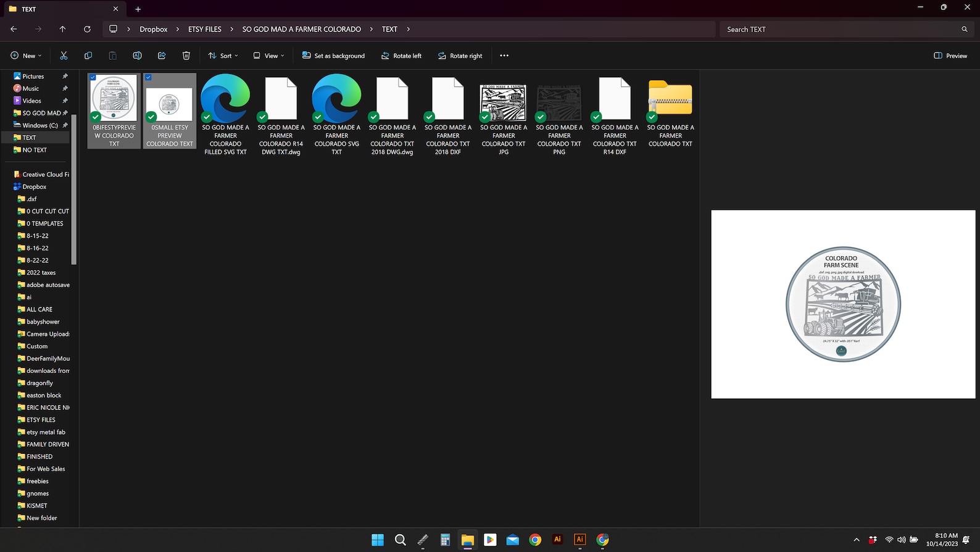Click ETSY FILES in the breadcrumb path
980x552 pixels.
click(x=204, y=29)
